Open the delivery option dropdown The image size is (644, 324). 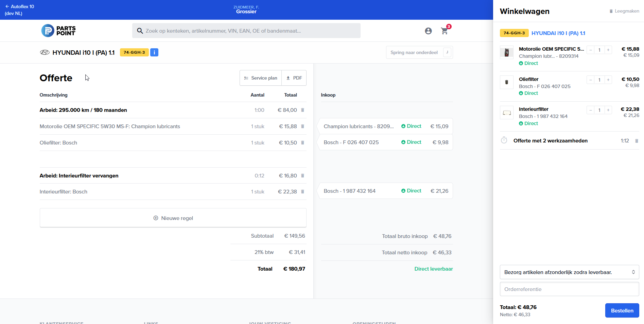569,272
